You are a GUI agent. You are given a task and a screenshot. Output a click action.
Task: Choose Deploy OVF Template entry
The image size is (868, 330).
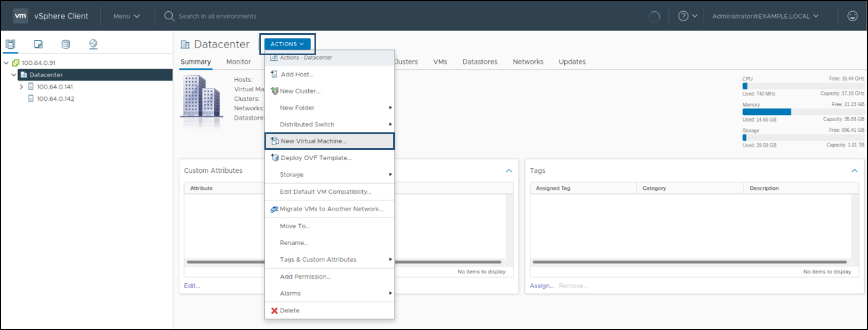click(x=330, y=158)
